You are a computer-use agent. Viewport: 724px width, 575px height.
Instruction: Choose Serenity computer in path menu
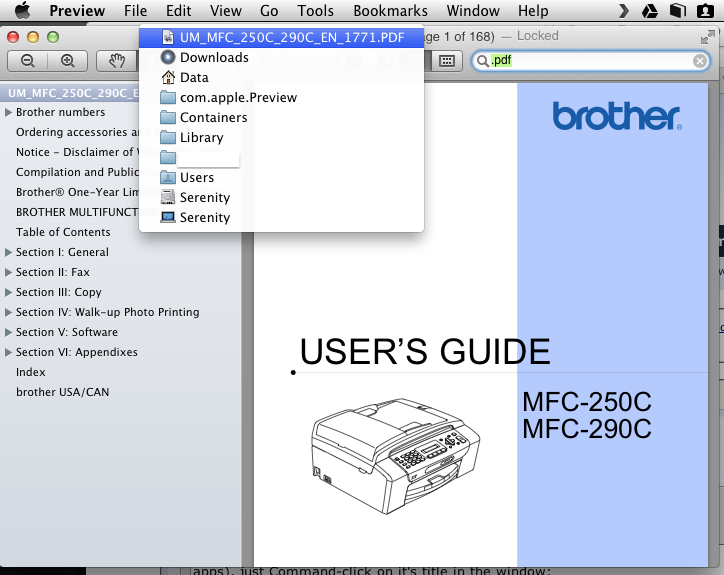click(x=281, y=217)
